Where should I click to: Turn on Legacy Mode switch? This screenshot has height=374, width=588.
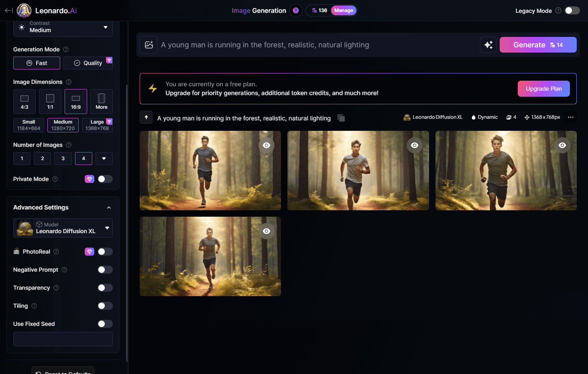pyautogui.click(x=572, y=10)
